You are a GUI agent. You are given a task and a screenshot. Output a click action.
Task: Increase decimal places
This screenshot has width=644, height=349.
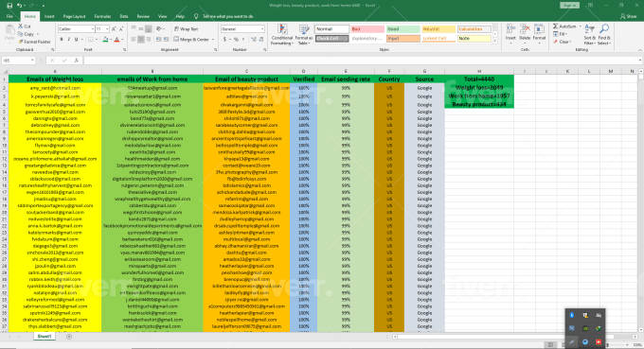pyautogui.click(x=253, y=40)
